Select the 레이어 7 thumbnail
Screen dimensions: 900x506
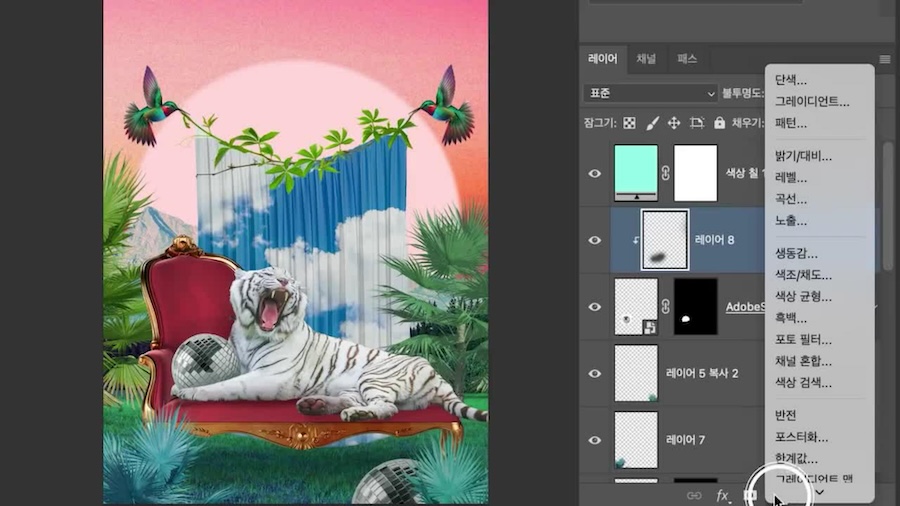pos(636,439)
